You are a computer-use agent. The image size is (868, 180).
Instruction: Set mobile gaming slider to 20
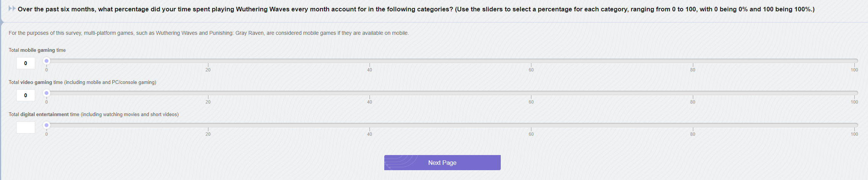[x=208, y=61]
